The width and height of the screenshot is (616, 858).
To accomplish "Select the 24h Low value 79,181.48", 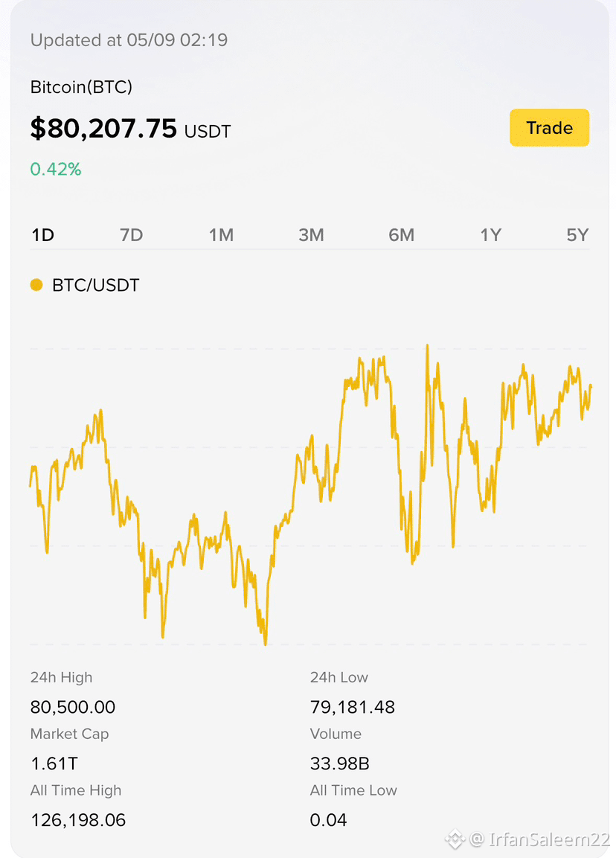I will (353, 707).
